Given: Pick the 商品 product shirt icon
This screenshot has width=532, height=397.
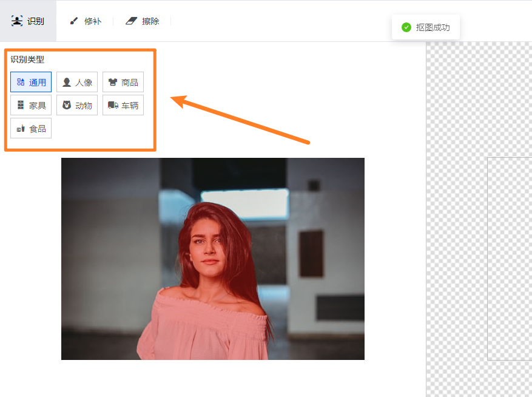Looking at the screenshot, I should pyautogui.click(x=112, y=82).
